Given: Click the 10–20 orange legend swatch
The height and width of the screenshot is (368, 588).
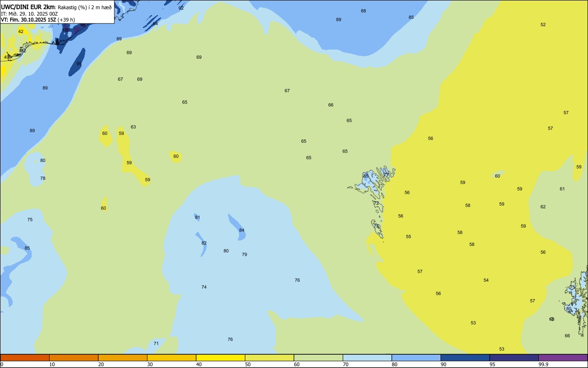Looking at the screenshot, I should (x=73, y=357).
